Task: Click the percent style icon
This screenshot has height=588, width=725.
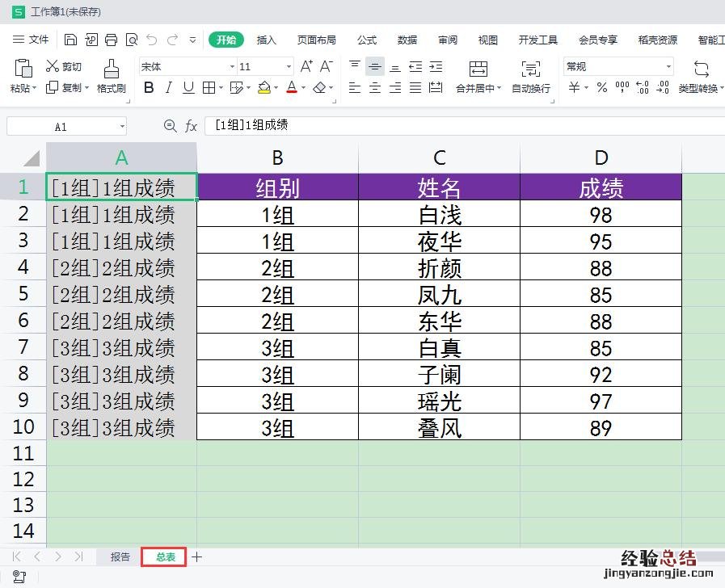Action: coord(601,87)
